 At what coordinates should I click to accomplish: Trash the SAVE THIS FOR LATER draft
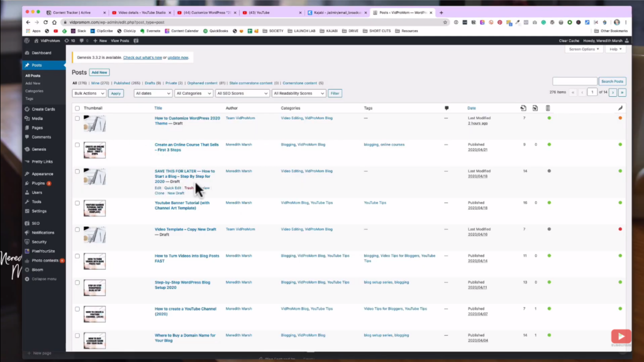click(x=189, y=188)
